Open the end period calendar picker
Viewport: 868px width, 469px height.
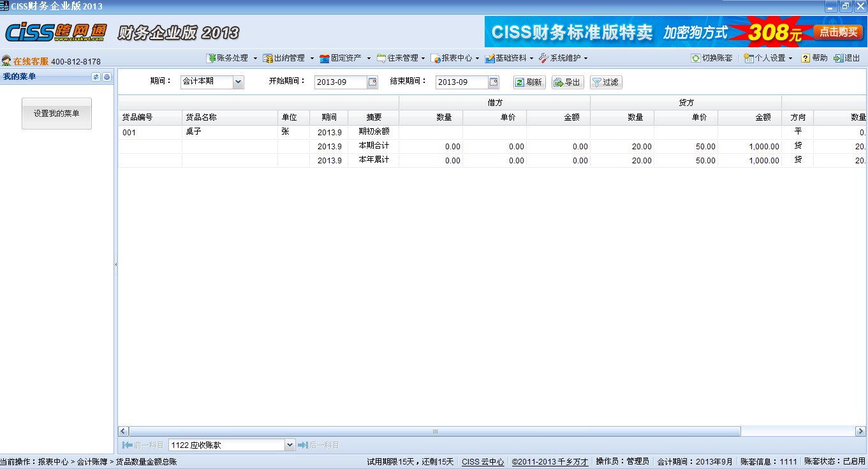click(494, 82)
